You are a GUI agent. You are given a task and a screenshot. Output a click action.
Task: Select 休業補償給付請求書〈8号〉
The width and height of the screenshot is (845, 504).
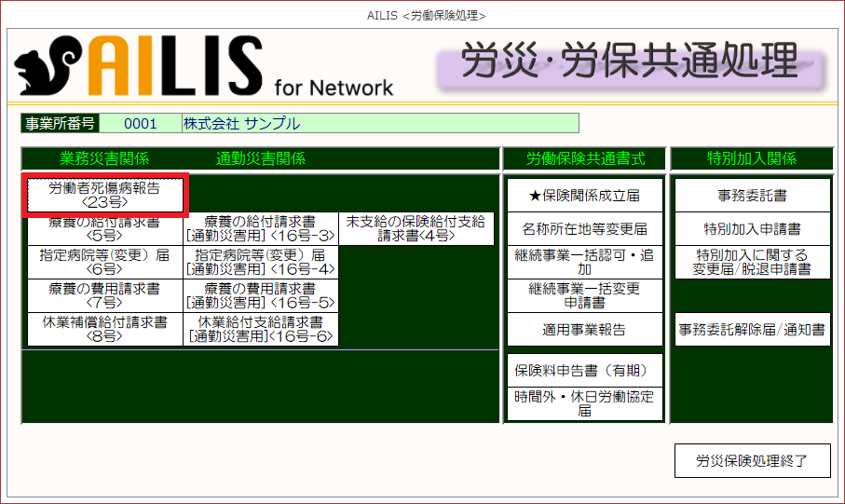pyautogui.click(x=104, y=329)
